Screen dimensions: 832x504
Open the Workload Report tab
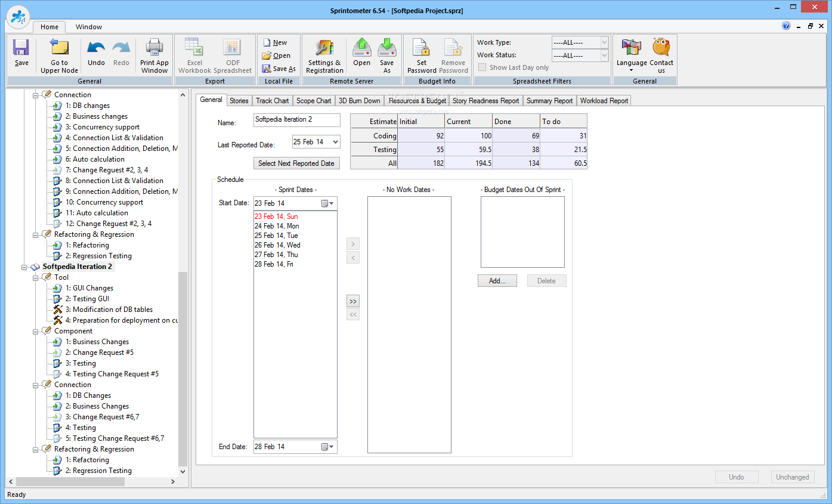coord(604,101)
